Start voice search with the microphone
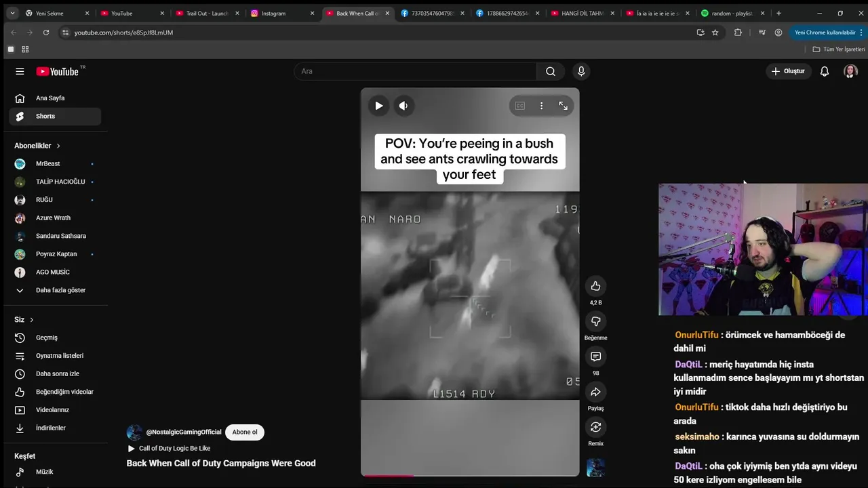This screenshot has width=868, height=488. (x=581, y=71)
